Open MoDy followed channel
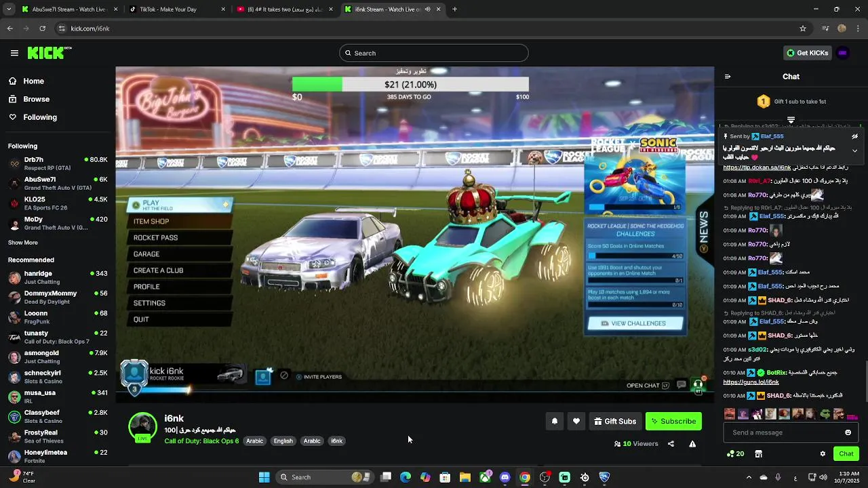 pyautogui.click(x=58, y=223)
